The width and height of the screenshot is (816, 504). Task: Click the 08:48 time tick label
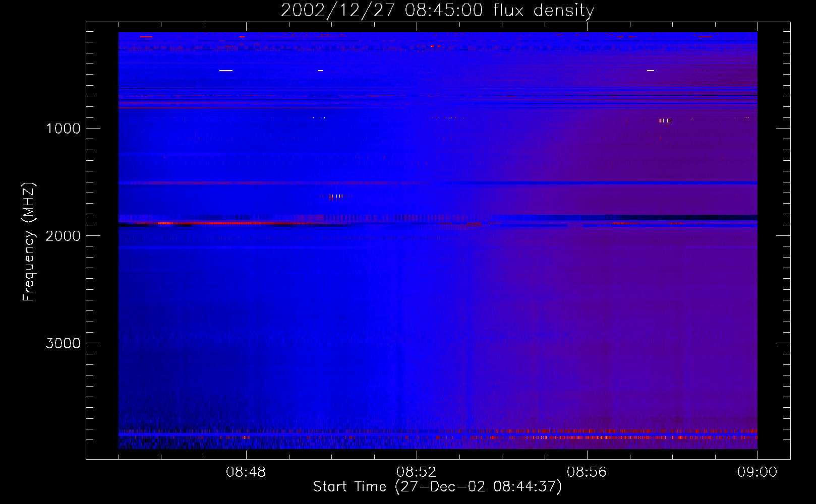(x=246, y=472)
